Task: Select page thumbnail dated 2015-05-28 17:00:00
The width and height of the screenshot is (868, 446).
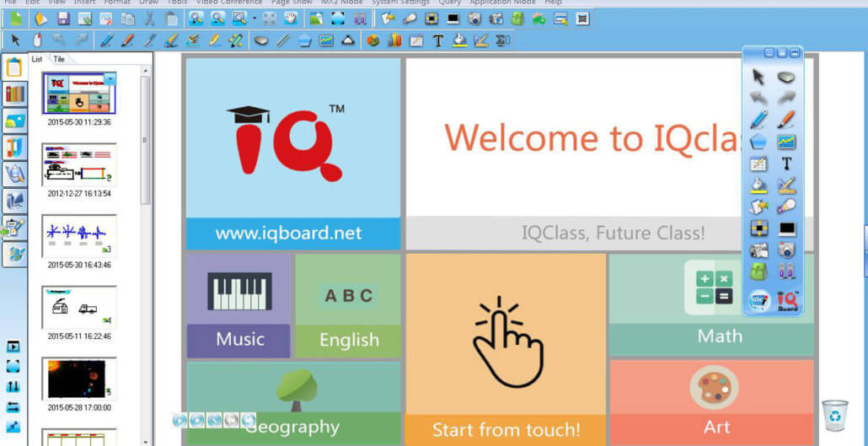Action: [x=79, y=379]
